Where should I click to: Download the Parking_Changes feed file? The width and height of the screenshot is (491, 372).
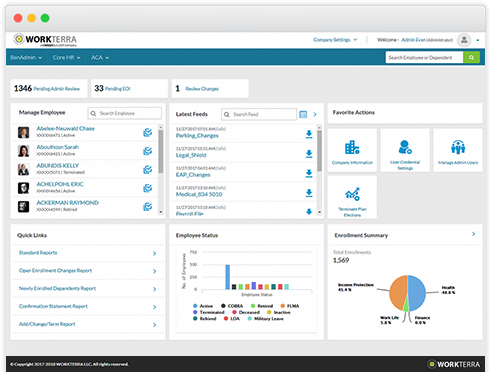[x=309, y=134]
